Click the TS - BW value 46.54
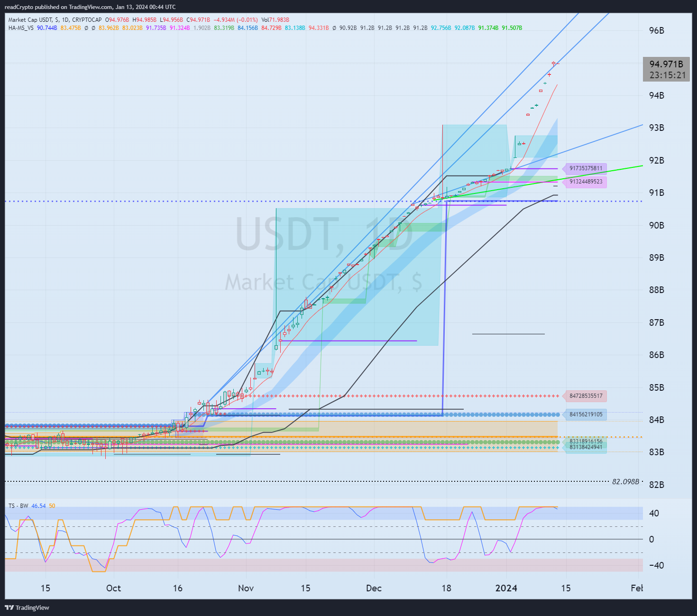This screenshot has width=697, height=616. point(38,506)
